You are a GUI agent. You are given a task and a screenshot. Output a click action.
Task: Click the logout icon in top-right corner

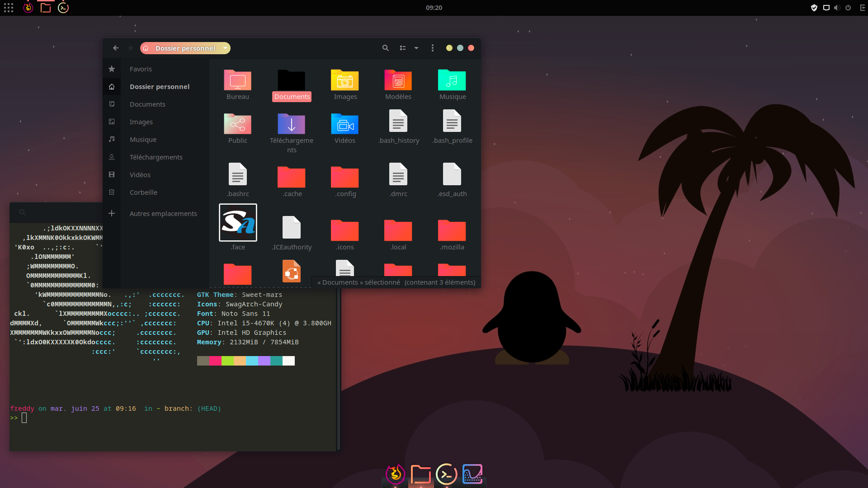click(863, 8)
